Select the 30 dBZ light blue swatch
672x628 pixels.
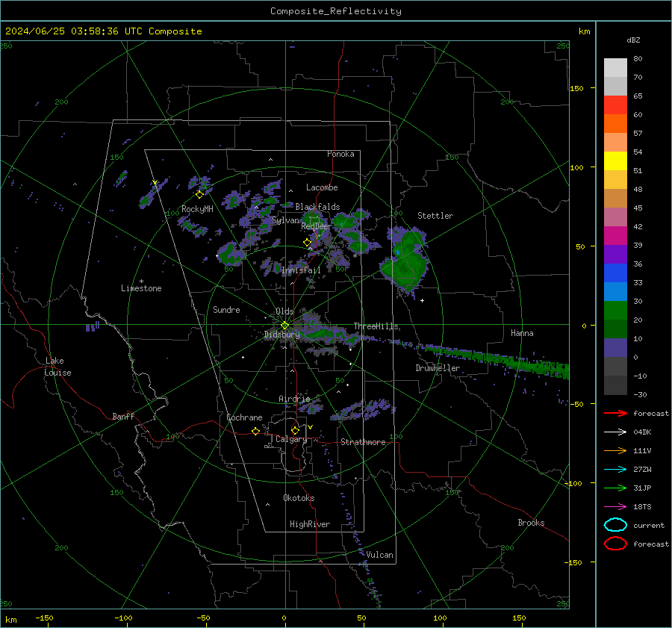click(x=615, y=291)
